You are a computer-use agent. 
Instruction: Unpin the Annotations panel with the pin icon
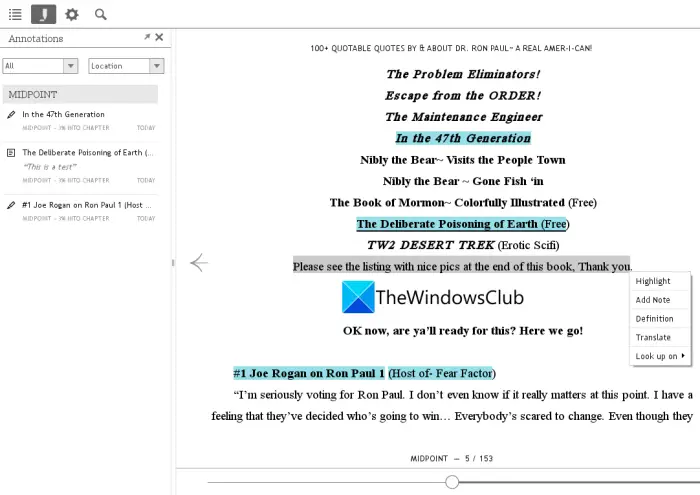pyautogui.click(x=147, y=37)
